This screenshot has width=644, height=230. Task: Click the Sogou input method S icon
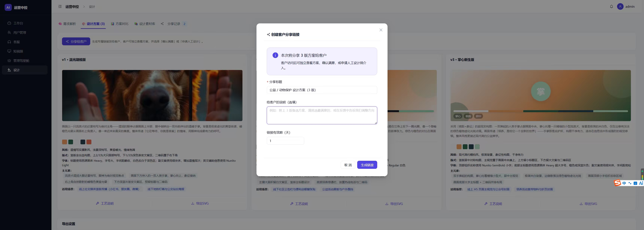(x=618, y=183)
